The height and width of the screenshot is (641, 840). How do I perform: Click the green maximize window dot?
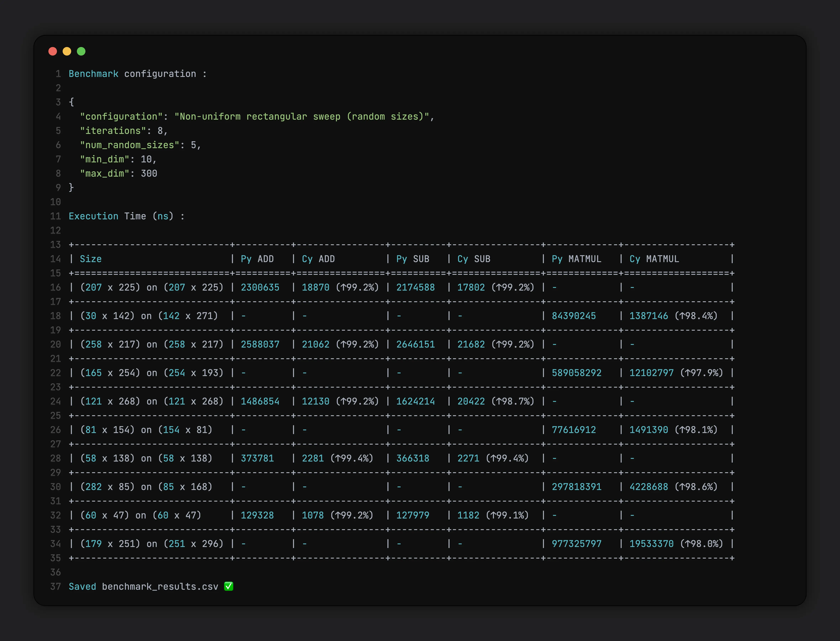pyautogui.click(x=81, y=51)
